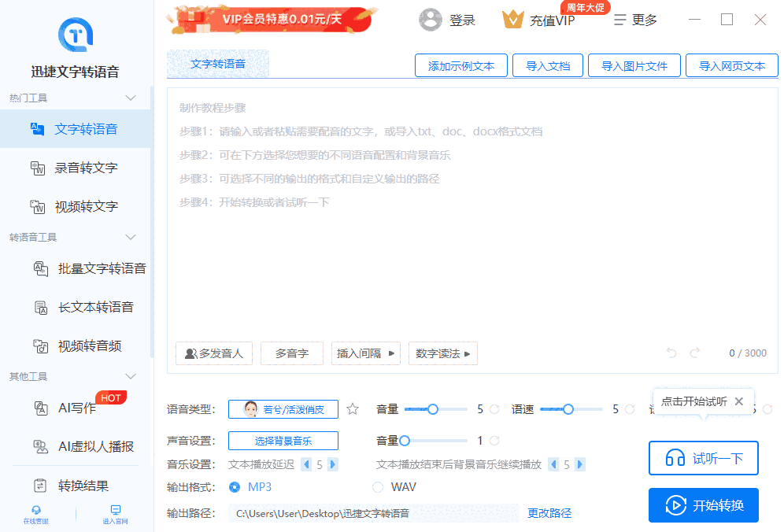This screenshot has height=532, width=784.
Task: Favorite the 若兮 voice with the star
Action: click(352, 408)
